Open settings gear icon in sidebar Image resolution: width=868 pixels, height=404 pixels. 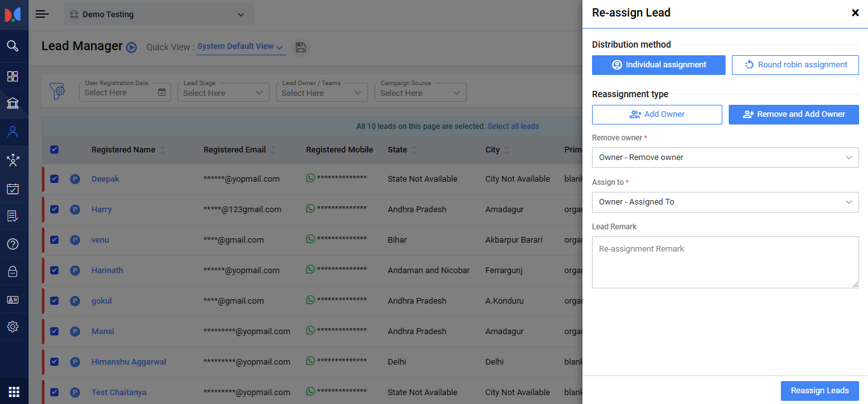click(x=13, y=327)
